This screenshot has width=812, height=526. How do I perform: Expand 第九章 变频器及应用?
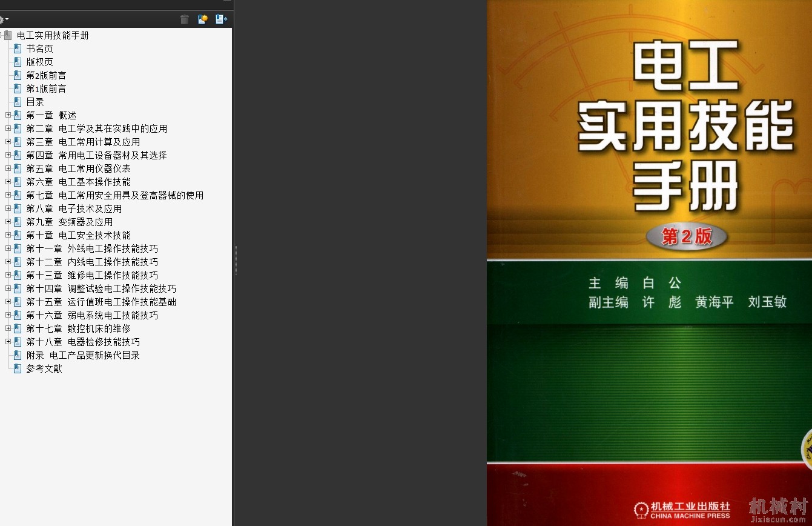coord(8,222)
